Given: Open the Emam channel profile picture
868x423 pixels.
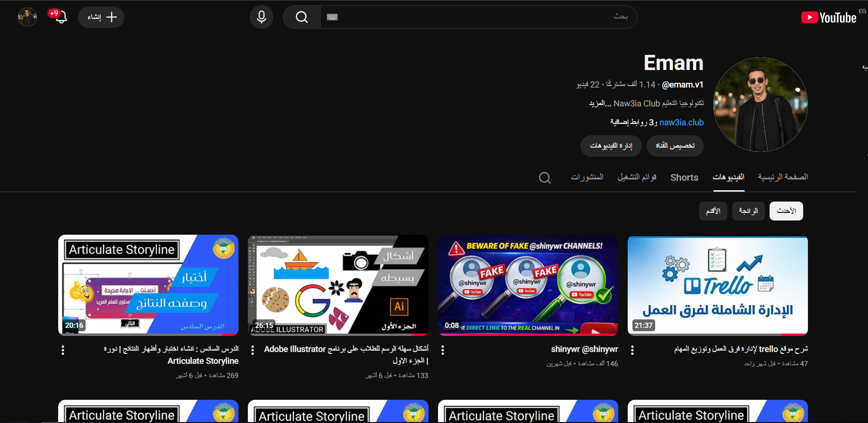Looking at the screenshot, I should (760, 105).
